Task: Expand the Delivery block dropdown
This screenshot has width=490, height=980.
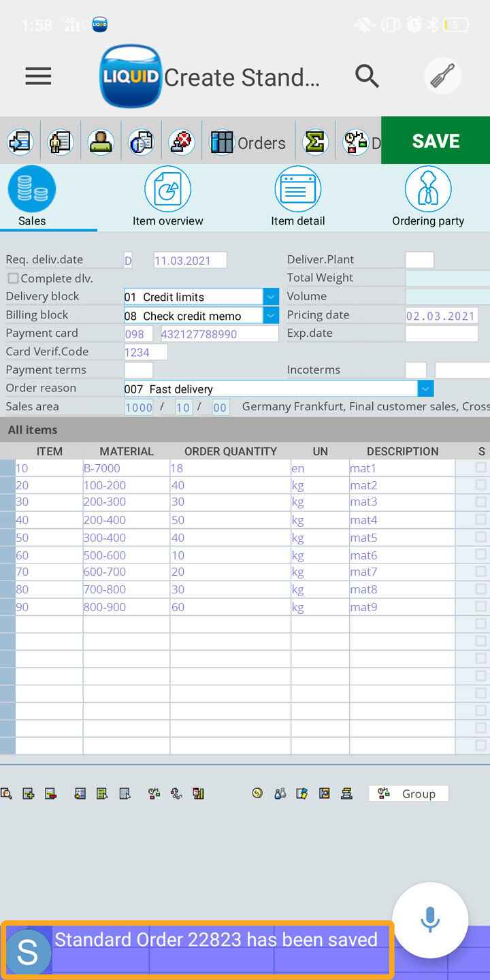Action: 271,297
